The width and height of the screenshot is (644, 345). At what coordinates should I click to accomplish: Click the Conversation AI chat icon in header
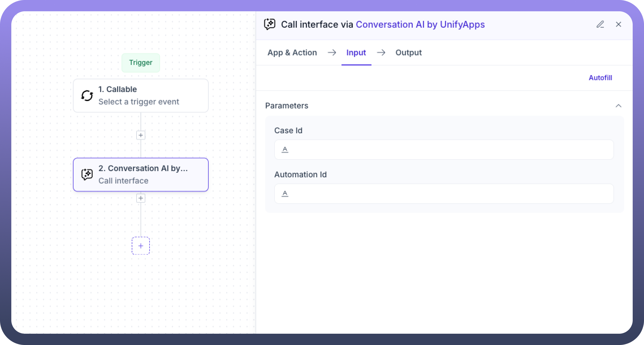pos(270,25)
